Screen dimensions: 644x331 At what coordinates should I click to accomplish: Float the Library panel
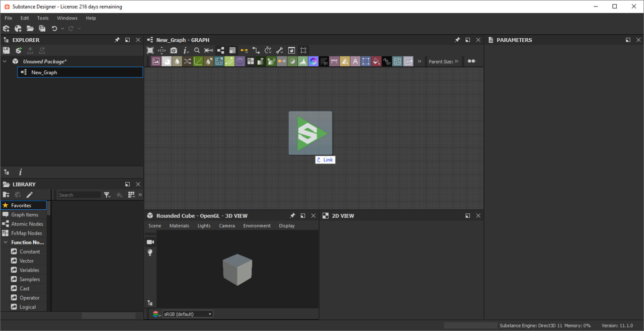[x=127, y=184]
